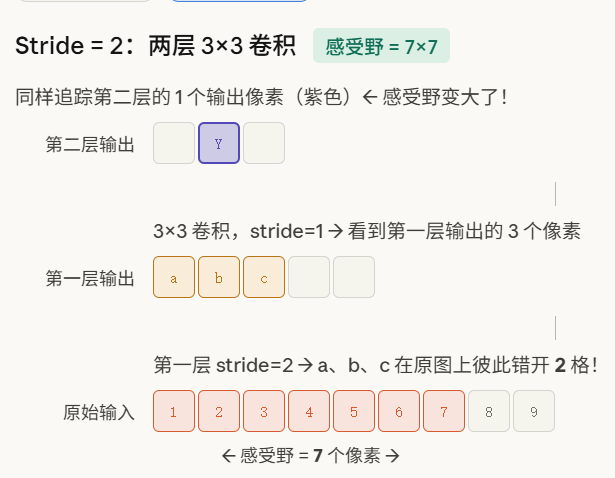The height and width of the screenshot is (478, 615).
Task: Click gray input pixel cell 8
Action: (489, 411)
